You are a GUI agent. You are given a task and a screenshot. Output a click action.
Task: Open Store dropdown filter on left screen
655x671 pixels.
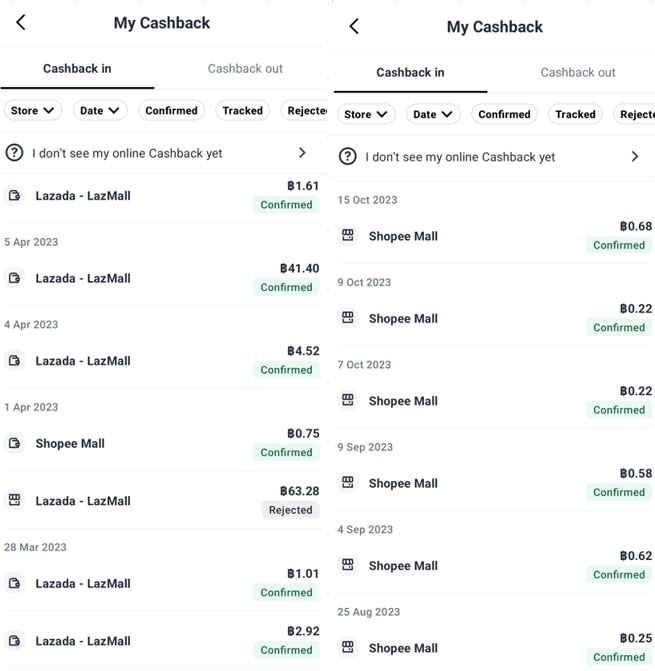click(33, 110)
